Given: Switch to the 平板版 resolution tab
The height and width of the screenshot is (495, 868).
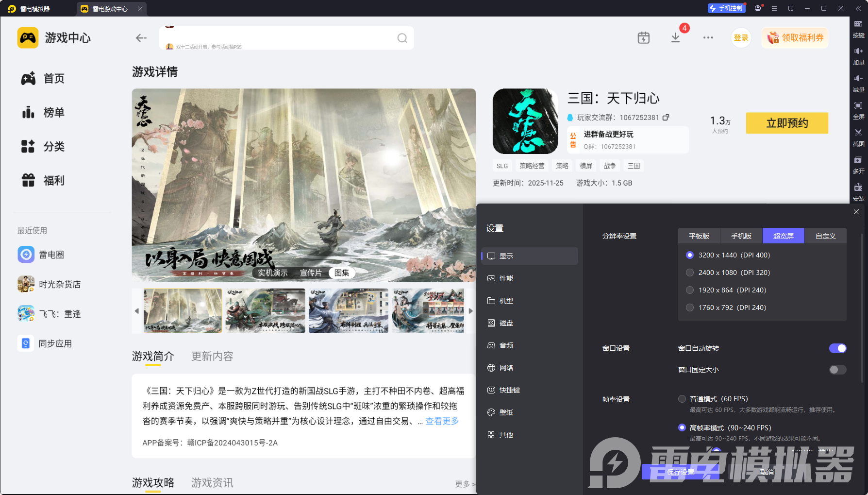Looking at the screenshot, I should [699, 236].
